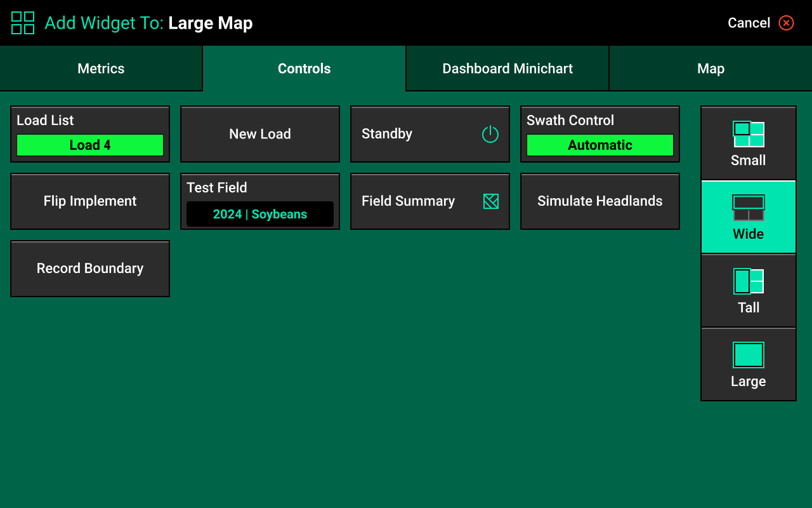This screenshot has height=508, width=812.
Task: Open the Load List widget title
Action: 46,121
